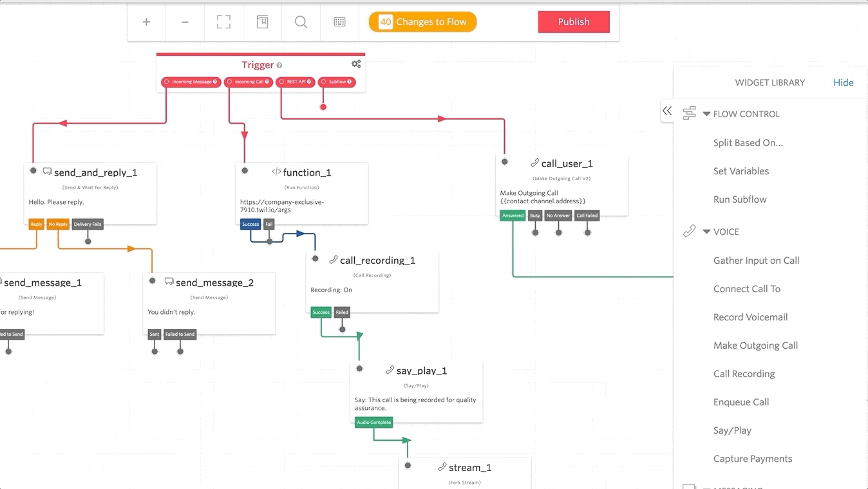Click the Delivery Fails connector dot
868x489 pixels.
[x=88, y=241]
